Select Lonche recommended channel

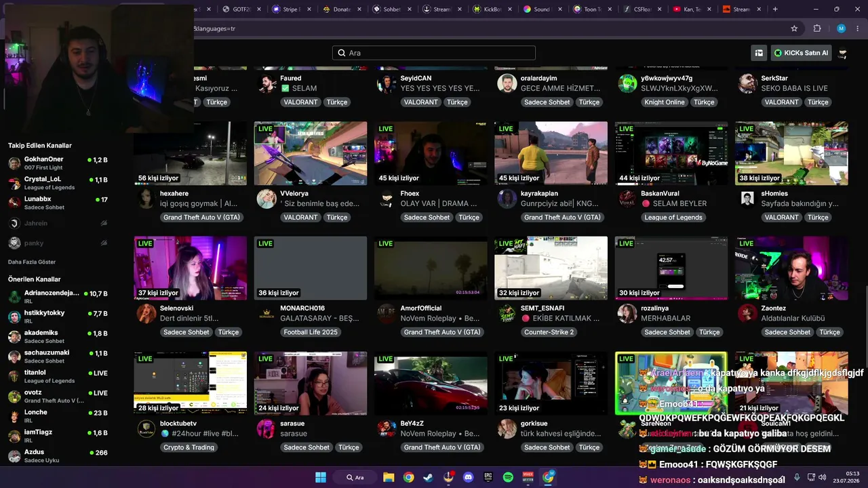[x=58, y=416]
